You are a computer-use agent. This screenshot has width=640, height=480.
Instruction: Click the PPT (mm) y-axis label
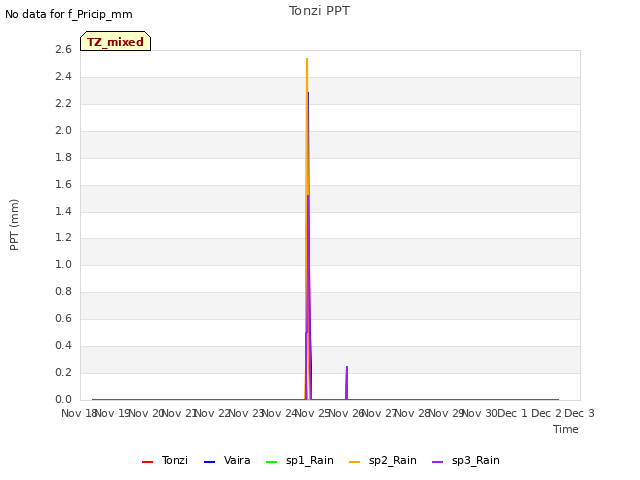point(14,224)
